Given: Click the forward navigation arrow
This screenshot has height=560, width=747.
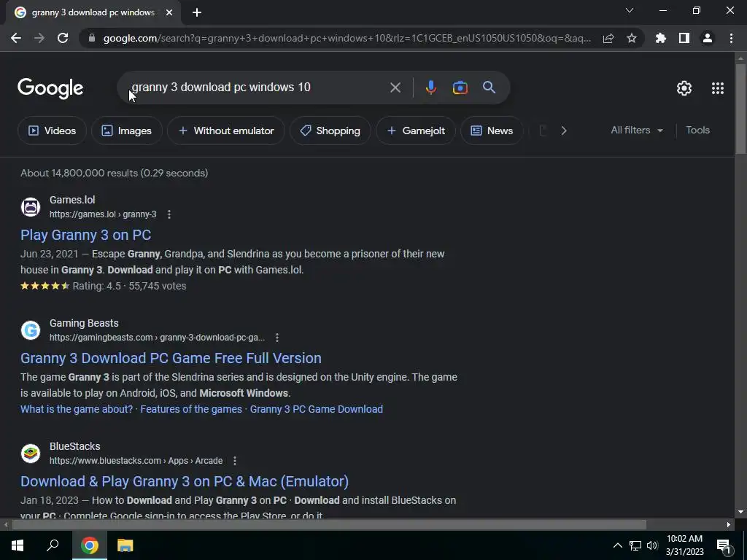Looking at the screenshot, I should (x=39, y=38).
